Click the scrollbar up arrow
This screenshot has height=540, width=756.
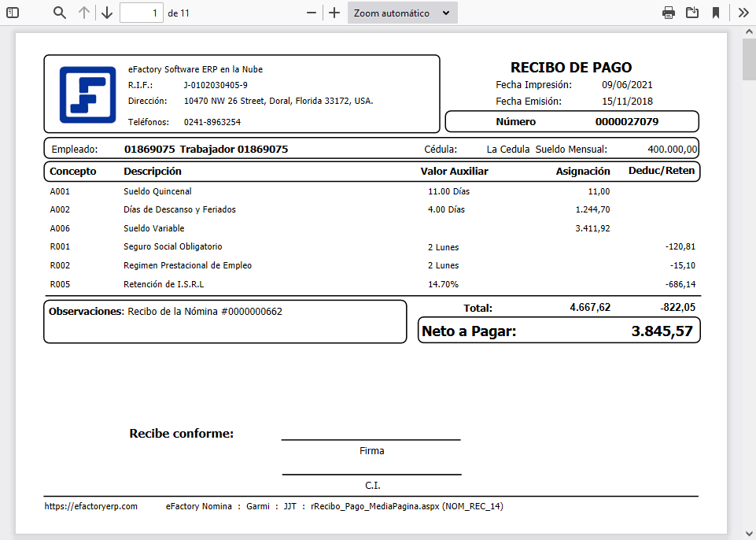click(x=747, y=32)
